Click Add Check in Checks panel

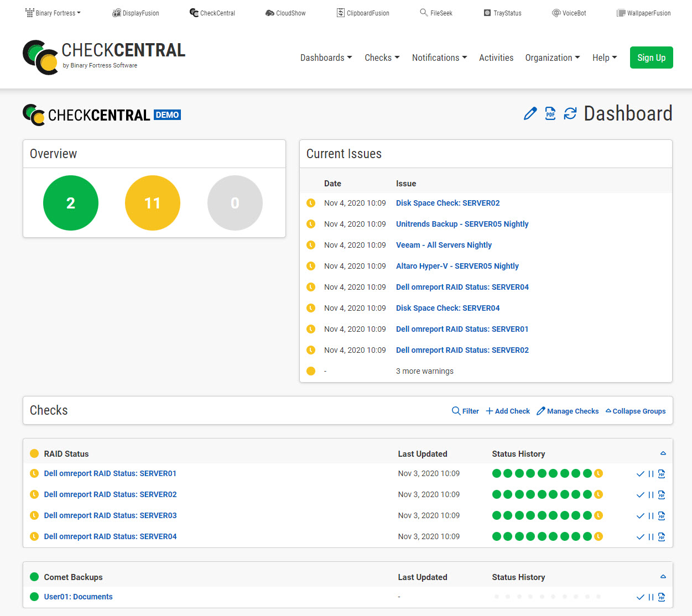(x=508, y=411)
